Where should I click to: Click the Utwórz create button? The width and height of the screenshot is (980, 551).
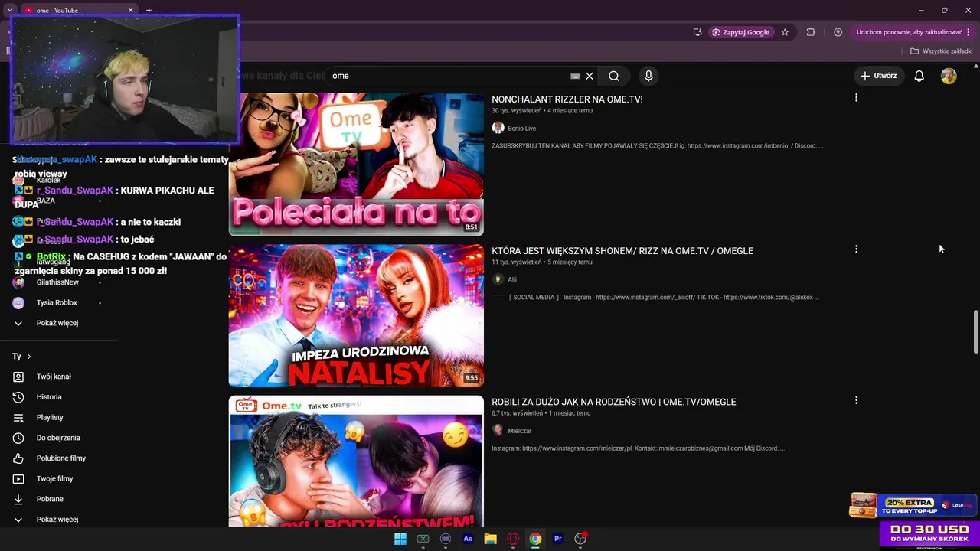point(878,76)
